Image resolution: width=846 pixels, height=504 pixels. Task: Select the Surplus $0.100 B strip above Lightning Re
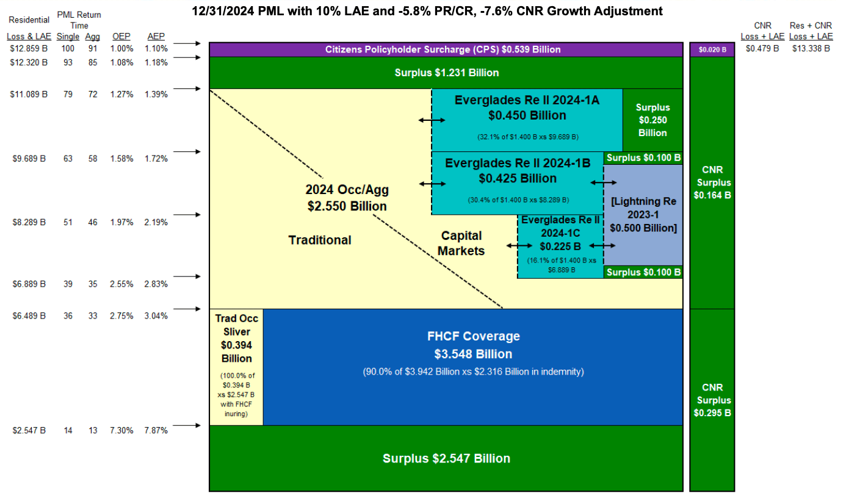[643, 158]
